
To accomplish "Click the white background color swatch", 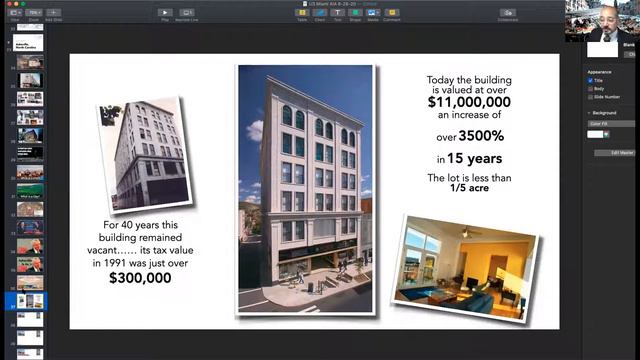I will 595,134.
